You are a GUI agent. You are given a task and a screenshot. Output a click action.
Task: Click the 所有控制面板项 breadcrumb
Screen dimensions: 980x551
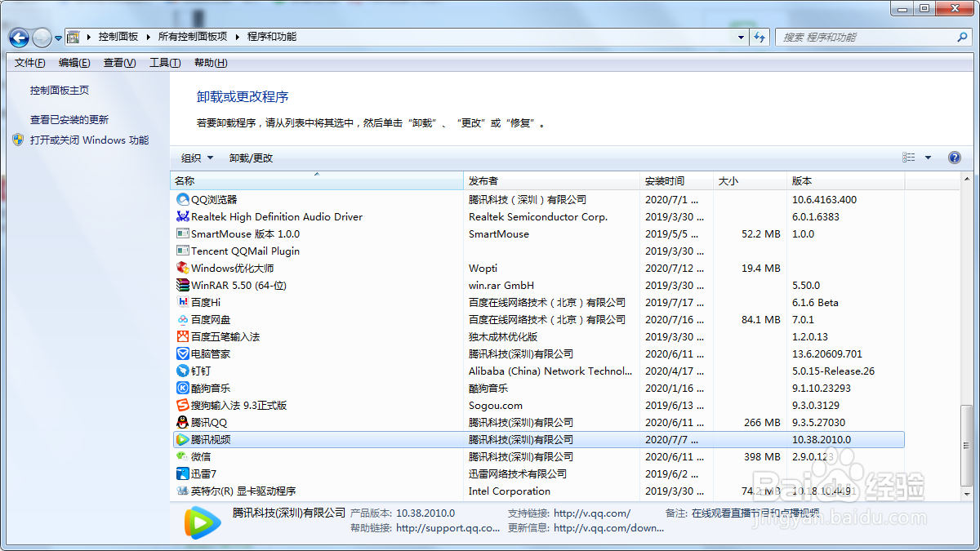pos(193,37)
